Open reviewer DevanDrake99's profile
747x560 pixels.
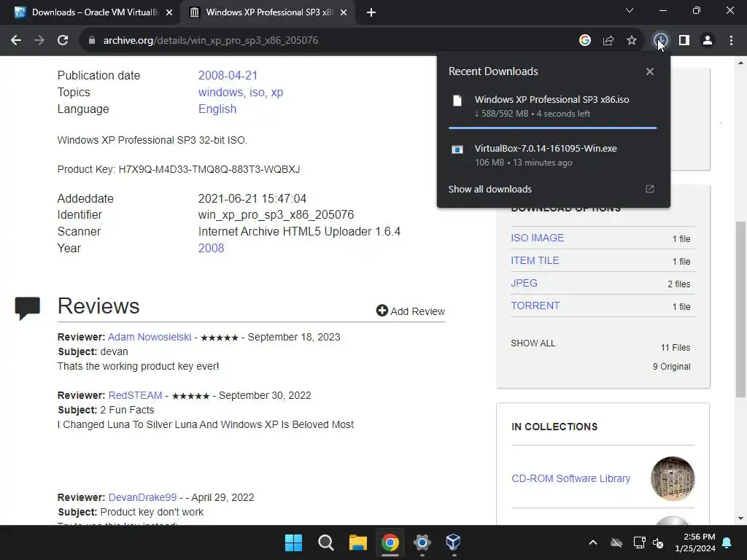pos(142,497)
